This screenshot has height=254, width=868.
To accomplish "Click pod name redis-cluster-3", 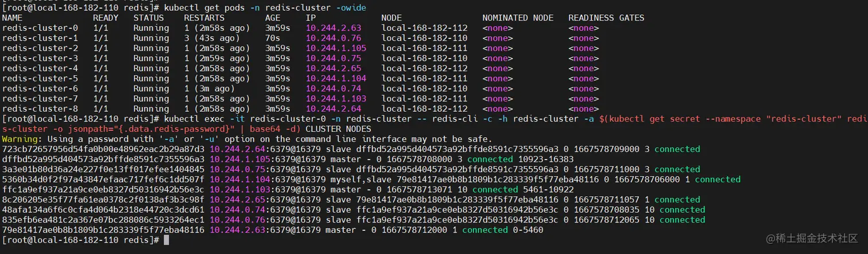I will (40, 58).
